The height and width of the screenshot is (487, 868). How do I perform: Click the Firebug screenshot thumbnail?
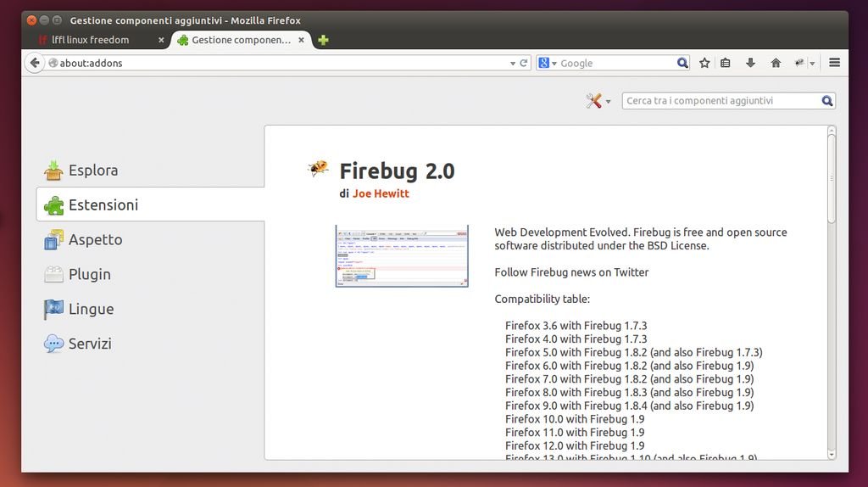[x=402, y=255]
